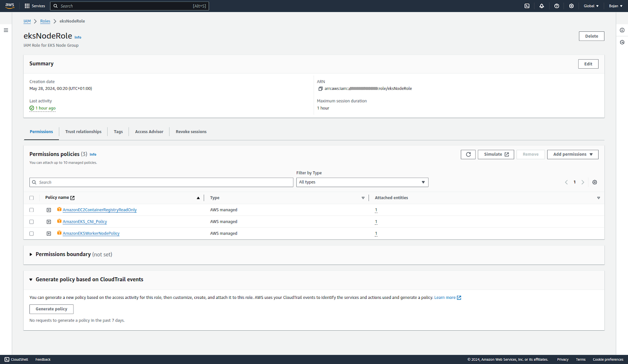This screenshot has height=364, width=628.
Task: Open the Access Advisor tab
Action: [149, 132]
